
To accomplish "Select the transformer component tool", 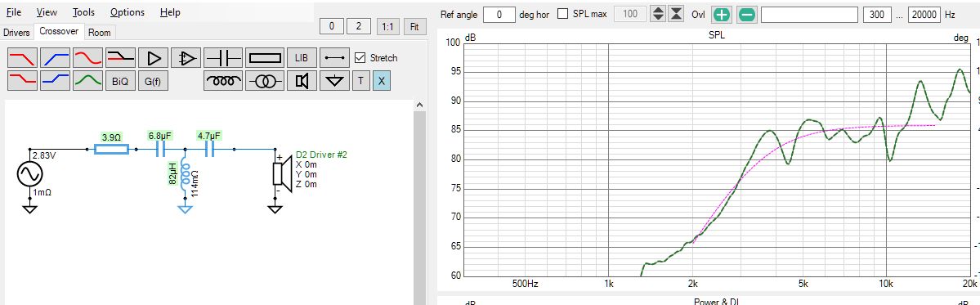I will point(265,81).
